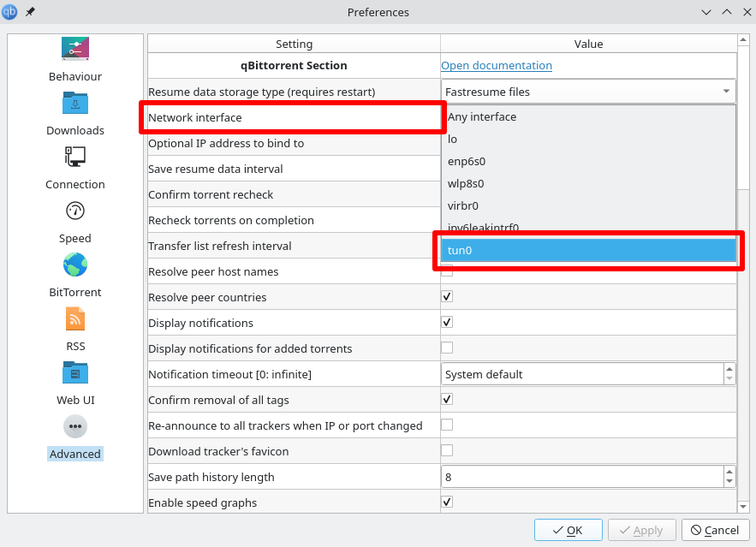Confirm with the OK button
The width and height of the screenshot is (756, 547).
coord(568,530)
